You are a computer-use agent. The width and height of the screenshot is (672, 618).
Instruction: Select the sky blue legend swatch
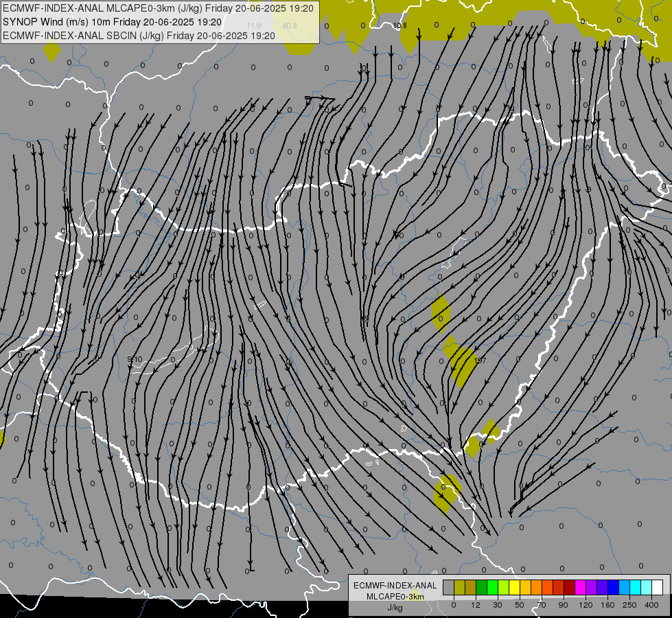624,587
